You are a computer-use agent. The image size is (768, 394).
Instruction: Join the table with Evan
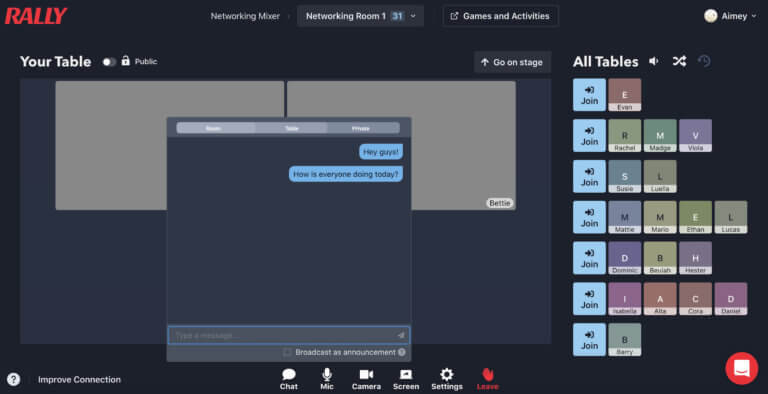589,95
